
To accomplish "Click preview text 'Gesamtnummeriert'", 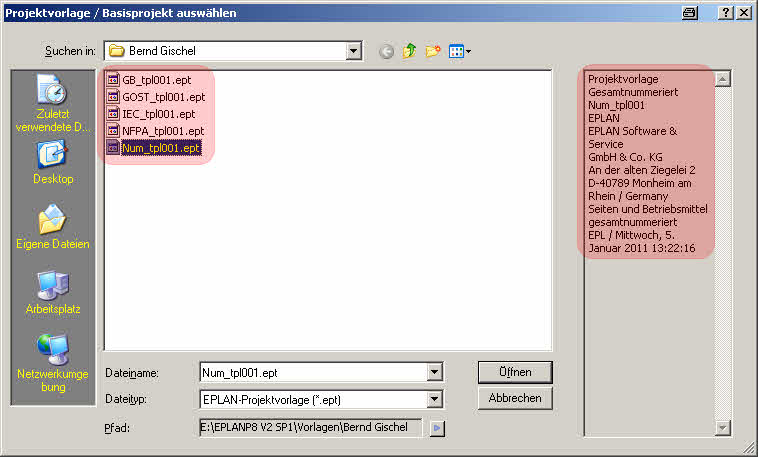I will coord(633,92).
